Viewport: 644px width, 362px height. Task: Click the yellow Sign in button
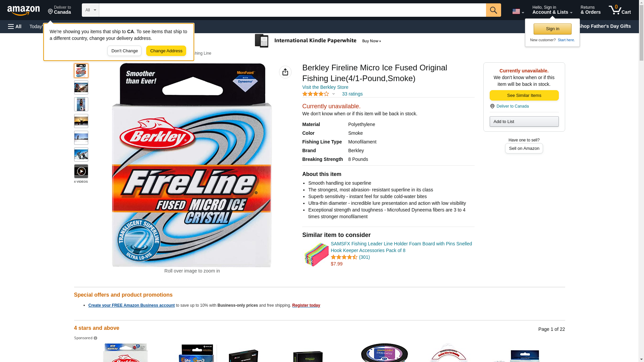click(552, 29)
